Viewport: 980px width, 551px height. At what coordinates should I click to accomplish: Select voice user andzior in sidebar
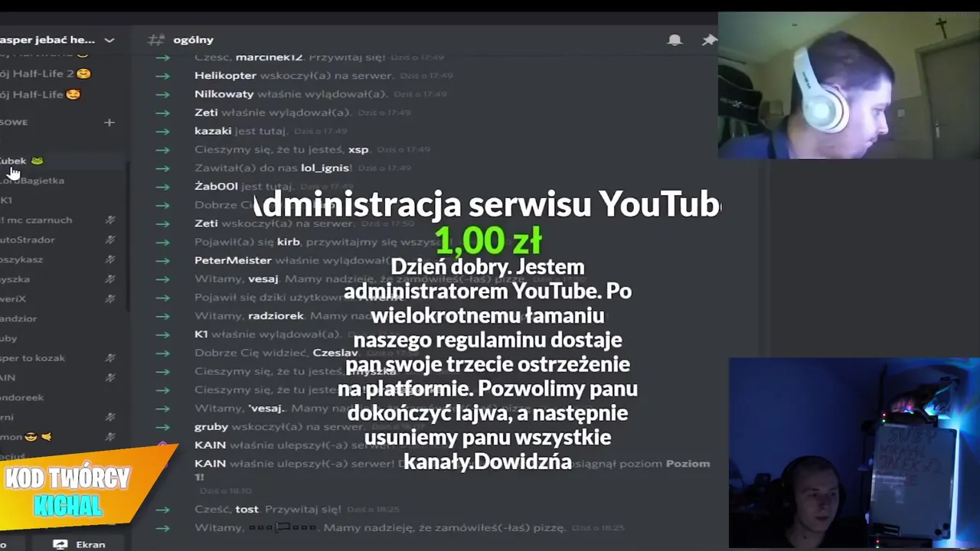(19, 318)
